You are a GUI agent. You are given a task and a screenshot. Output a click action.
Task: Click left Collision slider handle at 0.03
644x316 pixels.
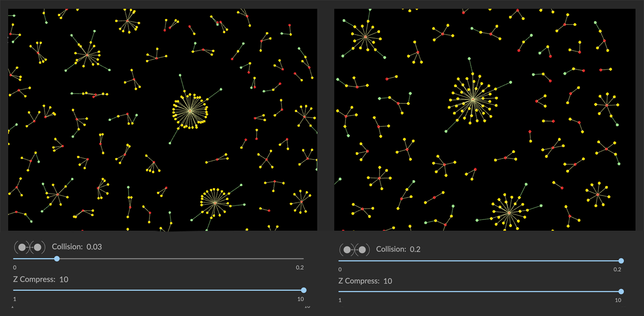[x=57, y=258]
